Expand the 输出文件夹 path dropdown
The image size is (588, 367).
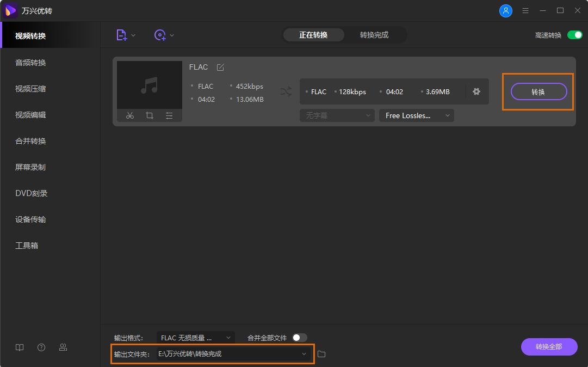pyautogui.click(x=304, y=354)
